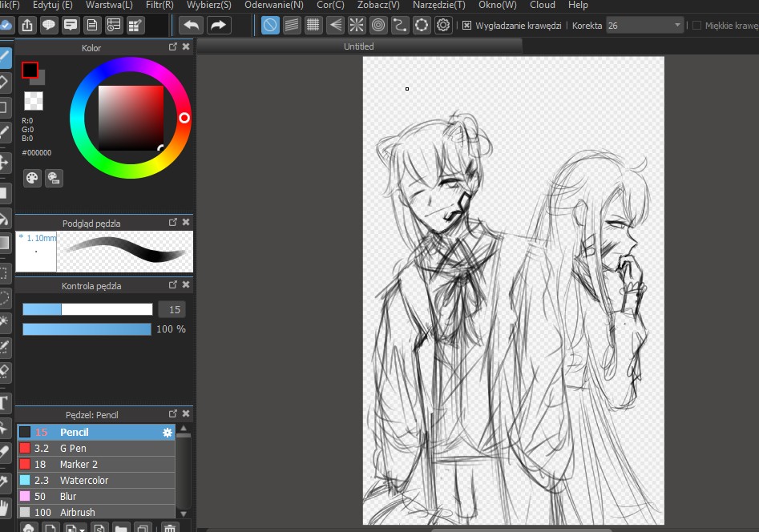Click the brush size slider bar
This screenshot has width=759, height=532.
pos(87,309)
